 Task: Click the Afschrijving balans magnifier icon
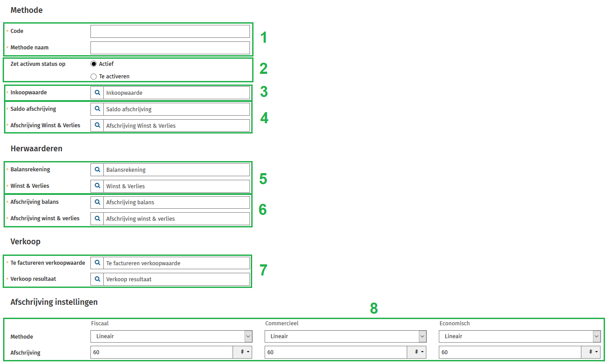point(97,202)
